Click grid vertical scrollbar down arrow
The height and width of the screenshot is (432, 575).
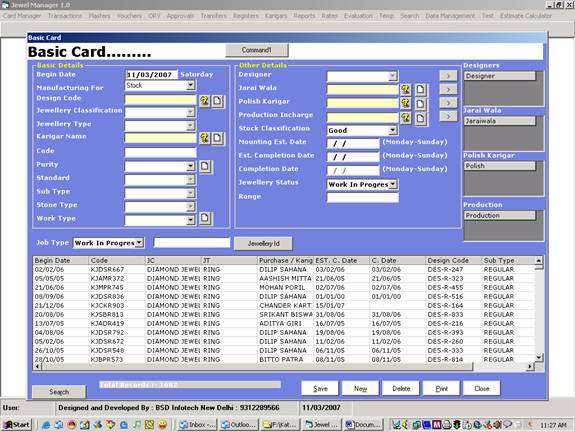coord(538,357)
